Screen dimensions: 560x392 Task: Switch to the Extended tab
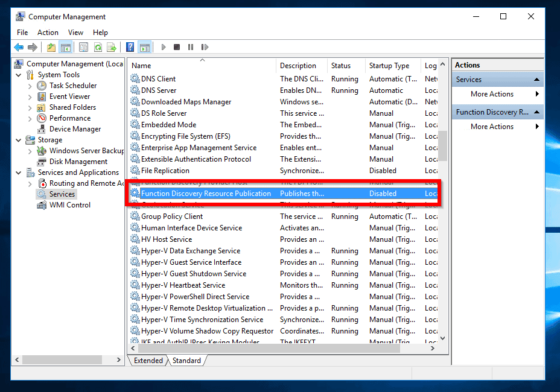148,361
